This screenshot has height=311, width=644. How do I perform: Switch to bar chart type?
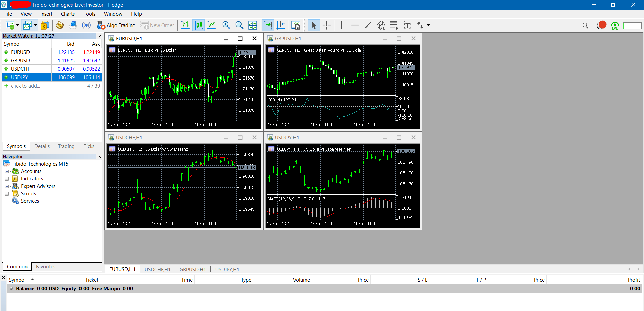185,25
